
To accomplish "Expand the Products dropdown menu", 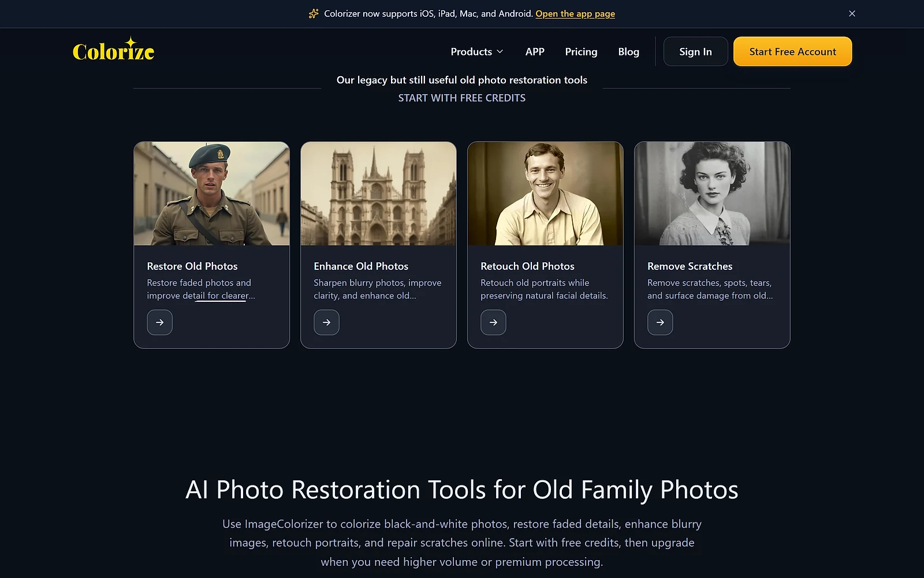I will (477, 51).
